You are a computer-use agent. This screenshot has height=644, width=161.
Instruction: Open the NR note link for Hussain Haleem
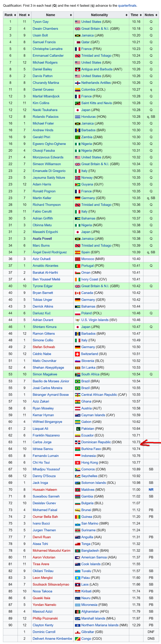151,490
